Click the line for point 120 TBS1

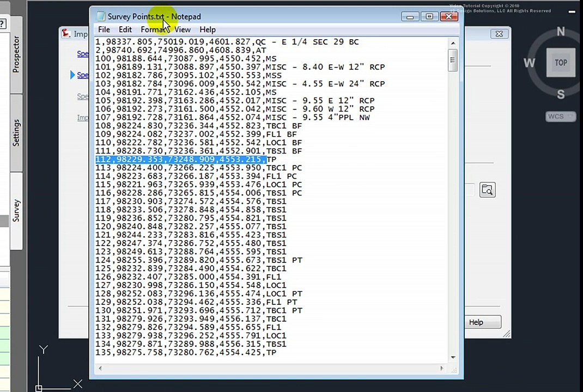point(191,226)
